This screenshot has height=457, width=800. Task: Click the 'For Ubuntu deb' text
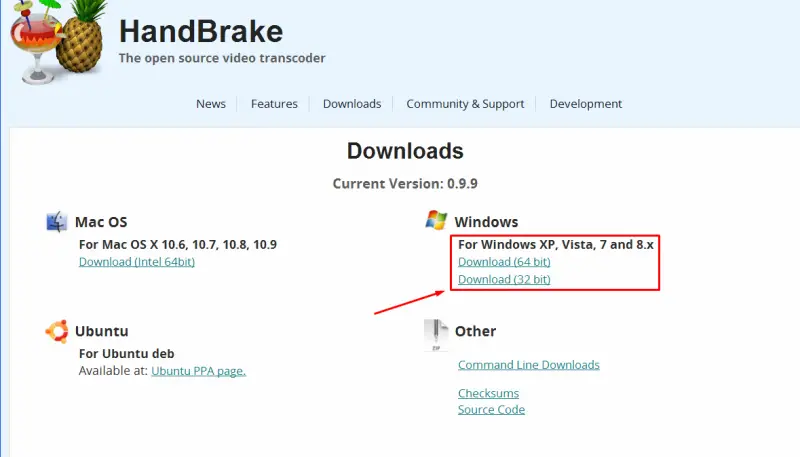point(127,353)
